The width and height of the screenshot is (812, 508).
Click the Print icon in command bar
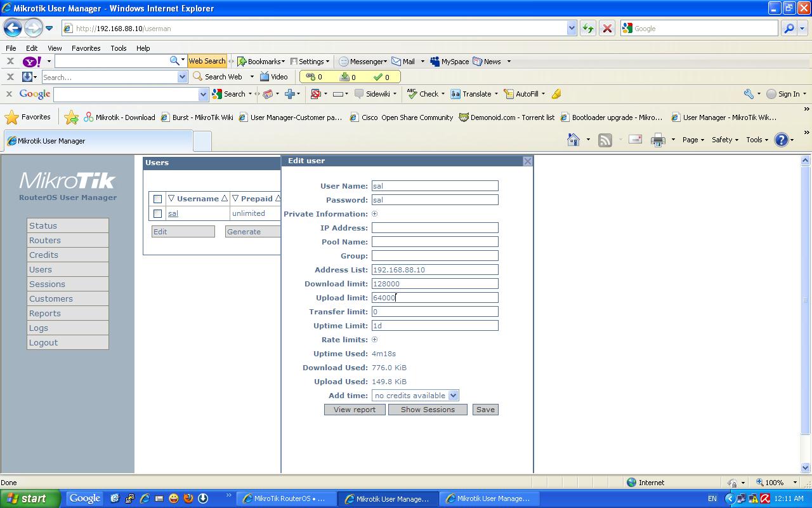click(x=658, y=140)
